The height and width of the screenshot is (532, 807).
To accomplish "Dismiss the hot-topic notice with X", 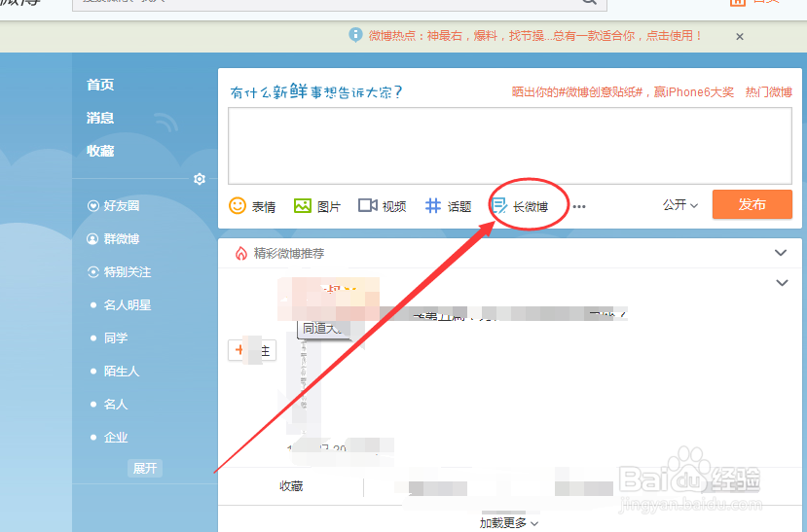I will click(x=740, y=37).
